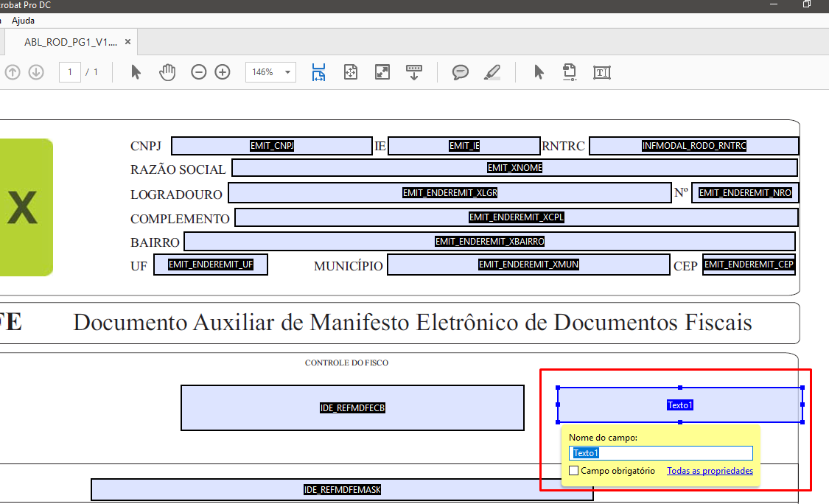
Task: Choose the add text field tool
Action: click(602, 72)
